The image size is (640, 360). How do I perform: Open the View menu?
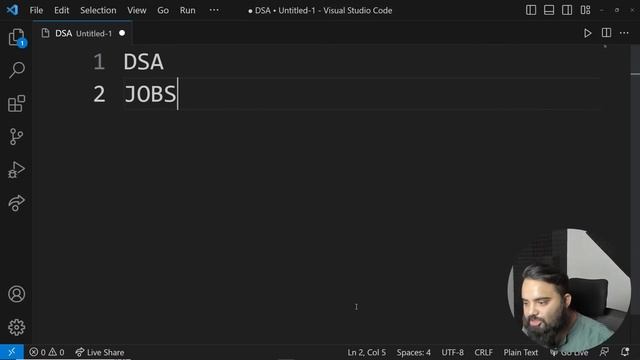coord(137,10)
